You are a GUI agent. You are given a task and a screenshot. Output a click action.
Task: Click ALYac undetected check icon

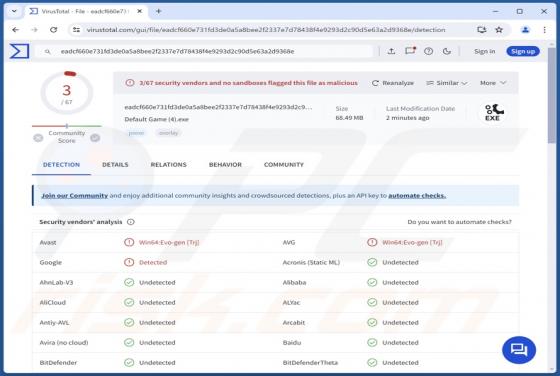(372, 302)
